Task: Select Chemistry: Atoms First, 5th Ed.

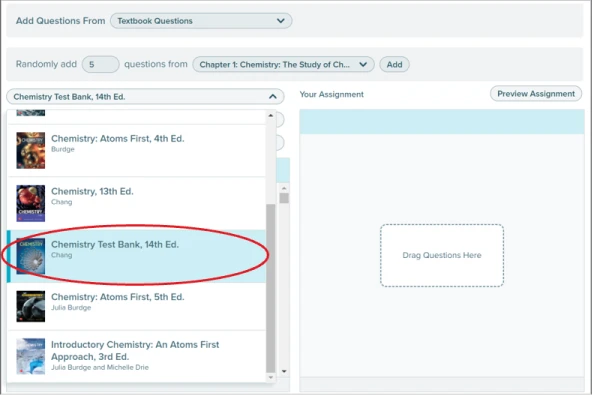Action: (x=137, y=306)
